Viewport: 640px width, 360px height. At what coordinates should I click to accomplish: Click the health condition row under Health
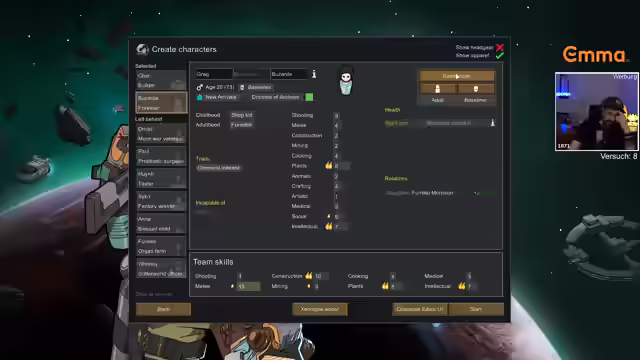(440, 123)
